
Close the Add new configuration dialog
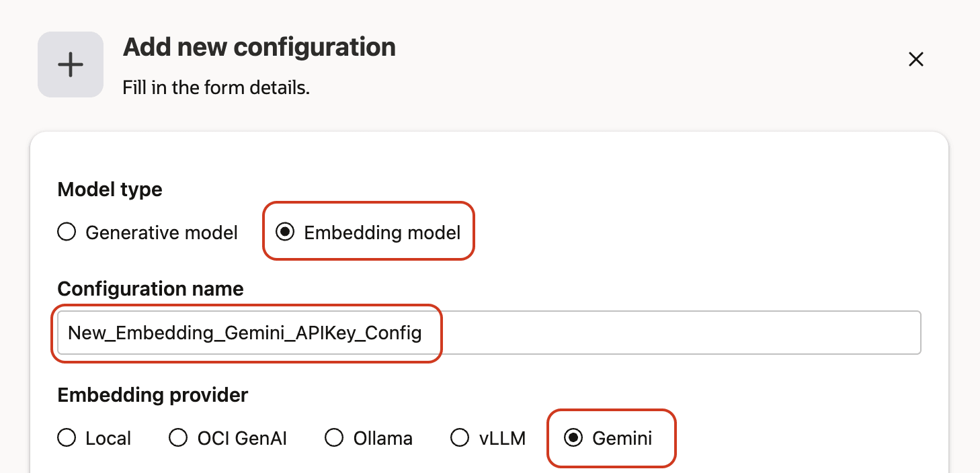(915, 59)
